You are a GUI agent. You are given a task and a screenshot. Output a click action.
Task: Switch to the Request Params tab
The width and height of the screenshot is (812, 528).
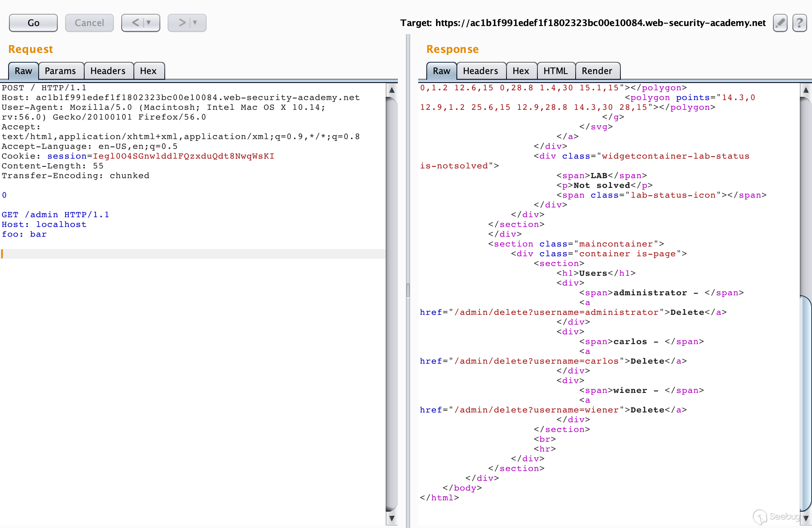(x=60, y=71)
